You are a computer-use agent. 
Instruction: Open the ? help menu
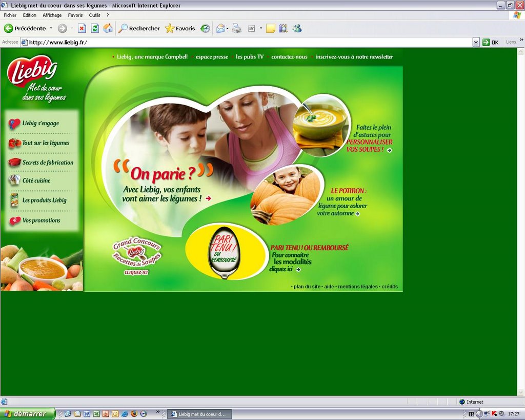click(108, 15)
